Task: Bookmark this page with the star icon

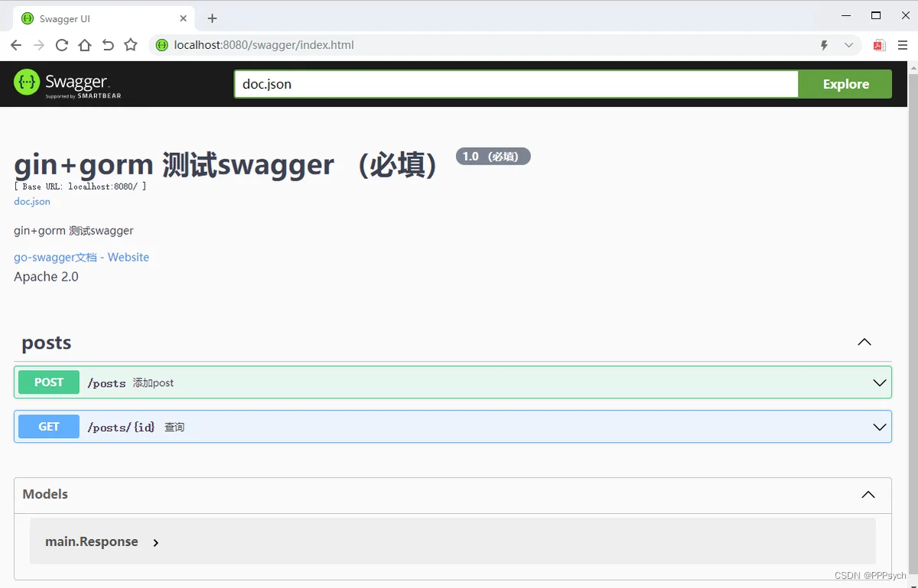Action: click(131, 45)
